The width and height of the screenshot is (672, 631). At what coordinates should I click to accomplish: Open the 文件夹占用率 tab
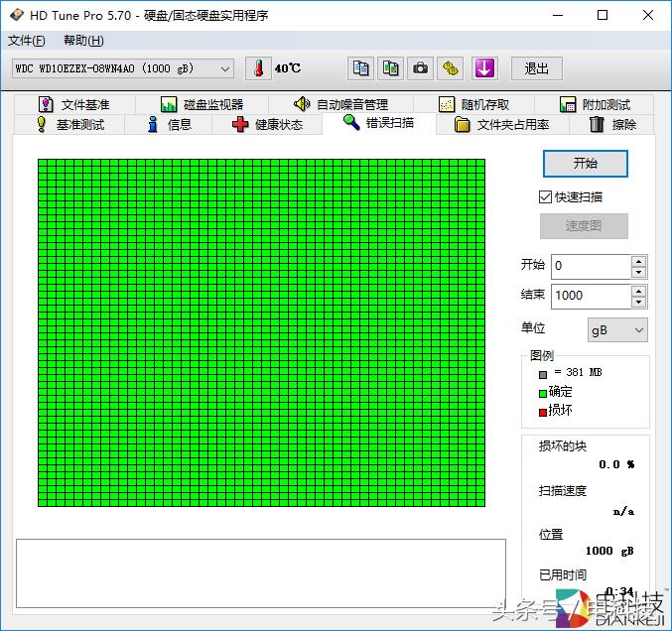click(502, 125)
